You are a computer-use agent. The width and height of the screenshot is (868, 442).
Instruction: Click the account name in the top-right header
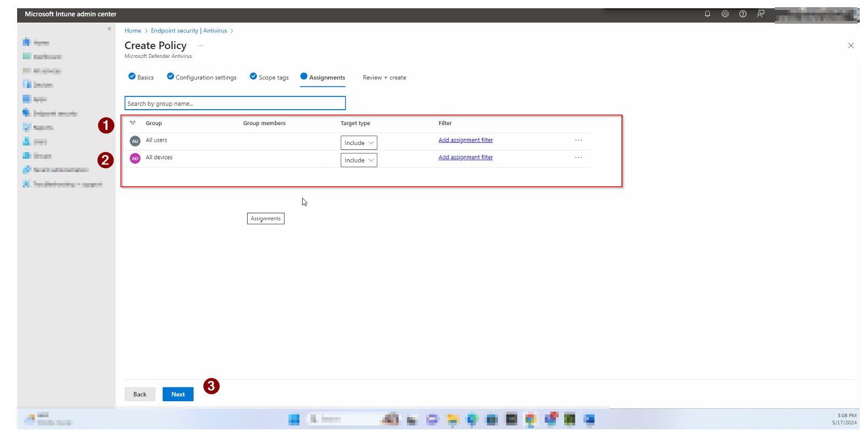point(817,15)
